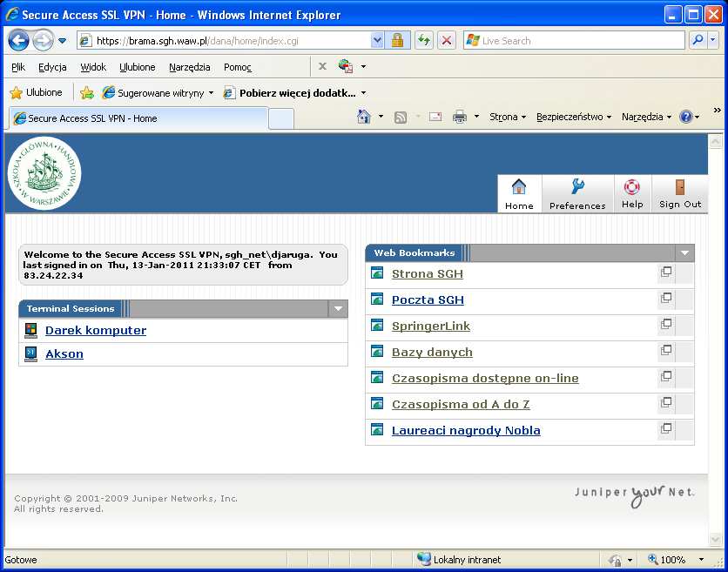
Task: Click the magnifier Search button
Action: (698, 40)
